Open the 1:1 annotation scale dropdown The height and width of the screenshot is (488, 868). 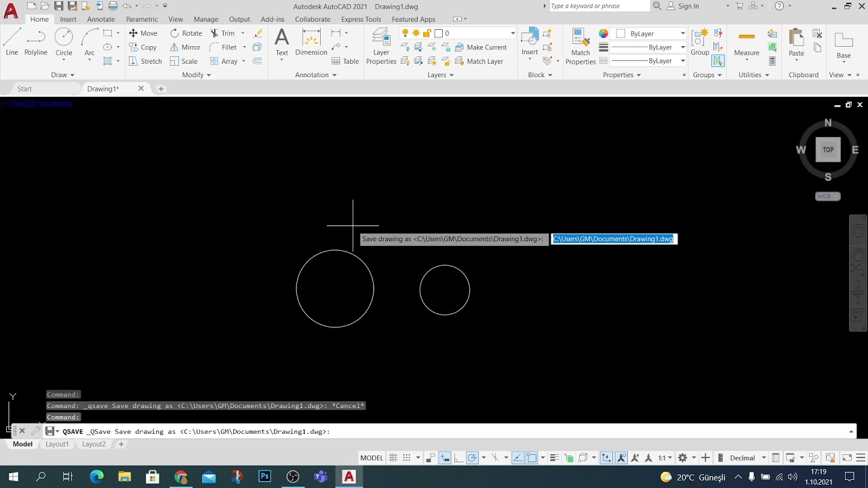coord(665,457)
